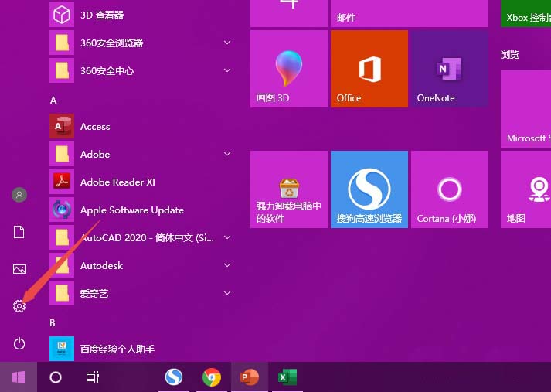Image resolution: width=551 pixels, height=392 pixels.
Task: Jump to letter A section header
Action: 53,101
